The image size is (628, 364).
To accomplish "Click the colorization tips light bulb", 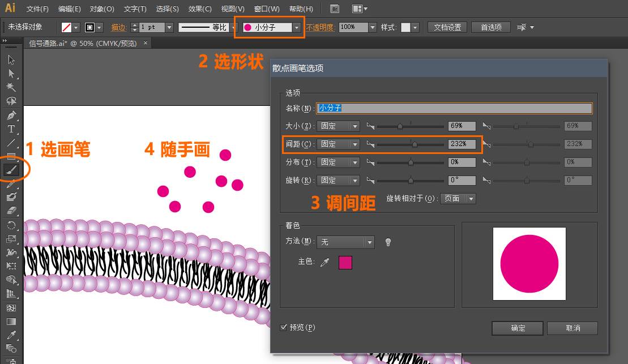I will pyautogui.click(x=388, y=242).
